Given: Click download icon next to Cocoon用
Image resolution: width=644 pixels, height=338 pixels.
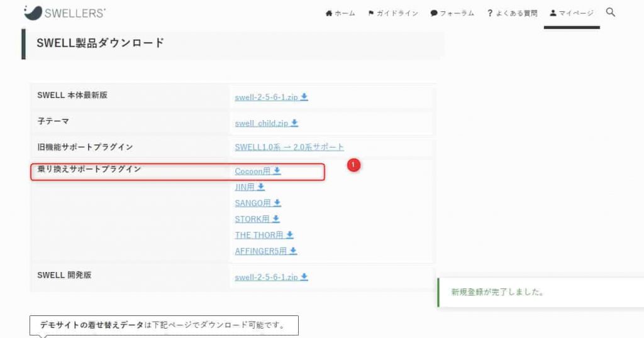Looking at the screenshot, I should (277, 171).
